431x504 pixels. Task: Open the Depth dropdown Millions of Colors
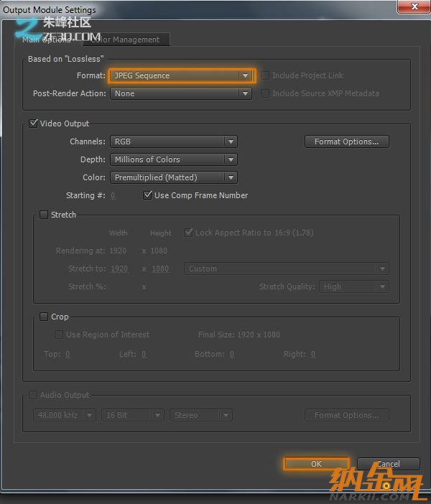(174, 159)
